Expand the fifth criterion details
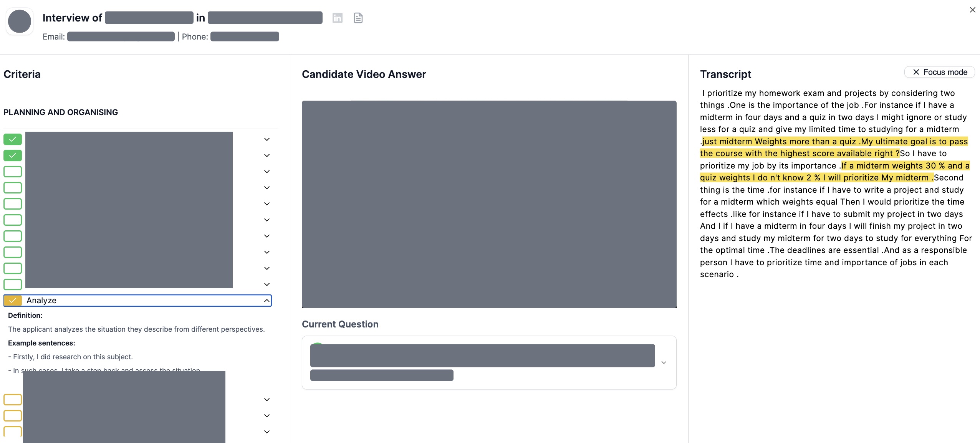980x443 pixels. coord(266,203)
